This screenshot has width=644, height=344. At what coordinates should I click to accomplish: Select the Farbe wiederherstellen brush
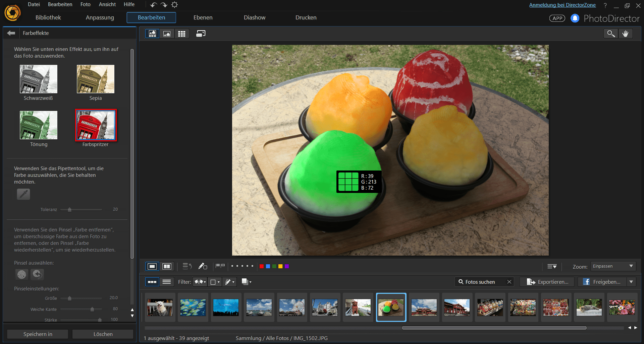[x=37, y=274]
